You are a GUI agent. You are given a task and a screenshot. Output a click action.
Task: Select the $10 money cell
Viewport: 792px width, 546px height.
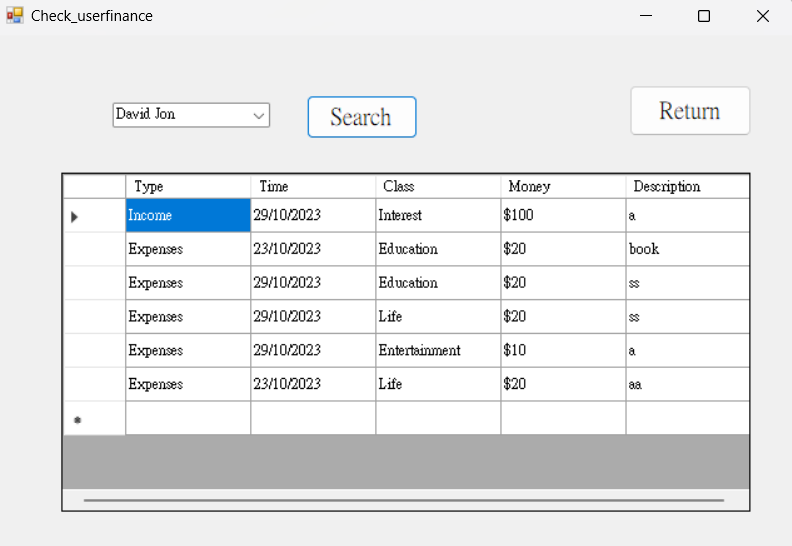[563, 351]
